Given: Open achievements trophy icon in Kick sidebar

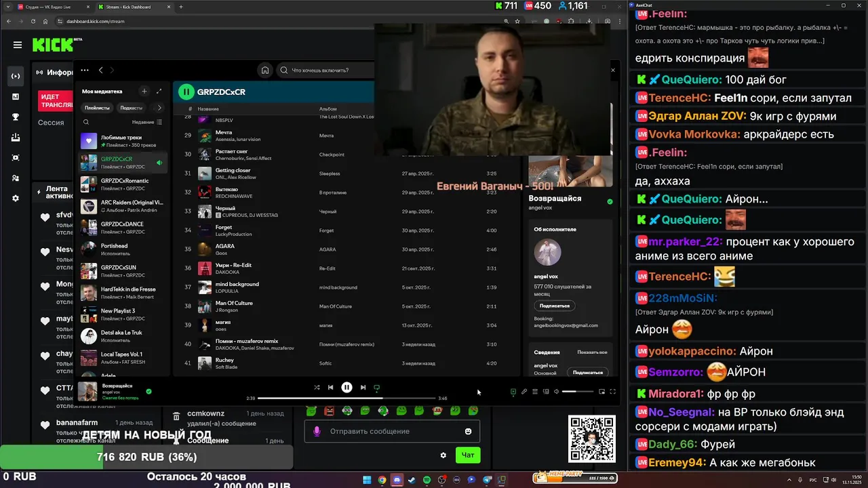Looking at the screenshot, I should click(15, 117).
